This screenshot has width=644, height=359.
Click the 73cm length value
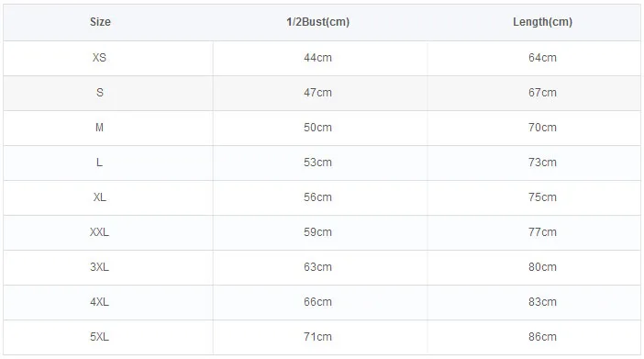[x=542, y=163]
